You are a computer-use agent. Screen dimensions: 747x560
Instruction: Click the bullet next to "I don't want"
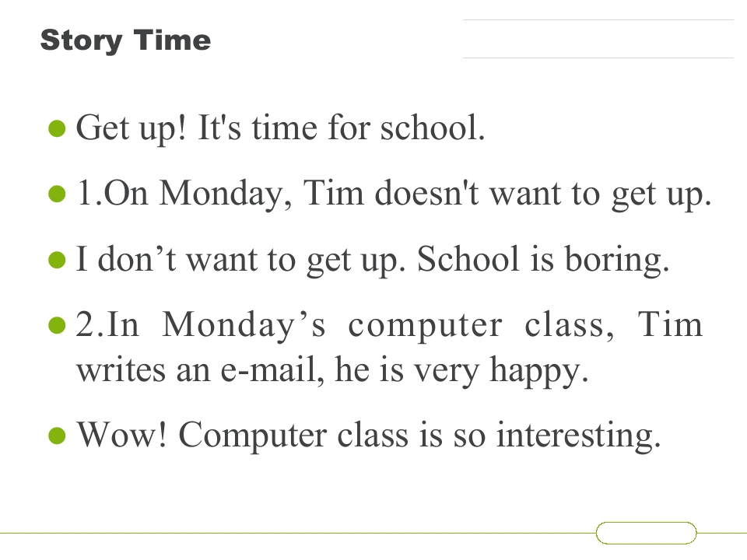[x=57, y=261]
